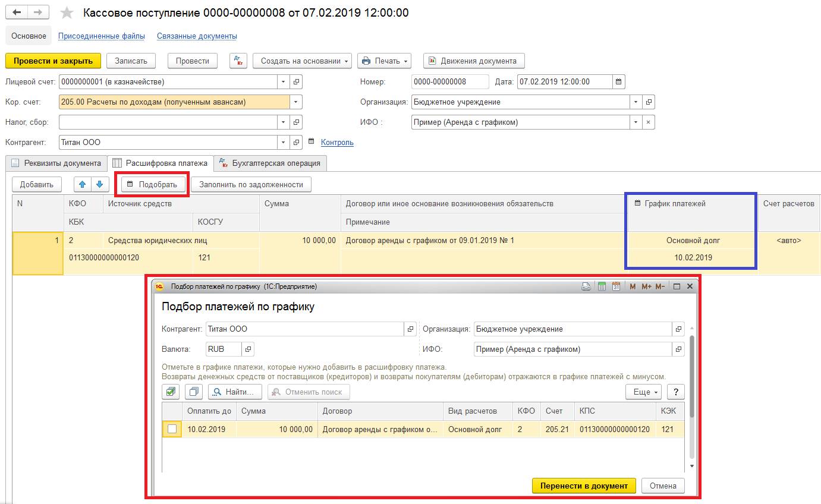821x504 pixels.
Task: Expand the Налог, сбор dropdown list
Action: (x=284, y=122)
